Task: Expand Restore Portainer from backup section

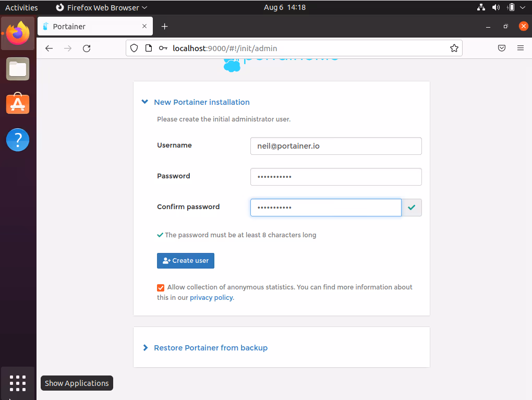Action: click(205, 348)
